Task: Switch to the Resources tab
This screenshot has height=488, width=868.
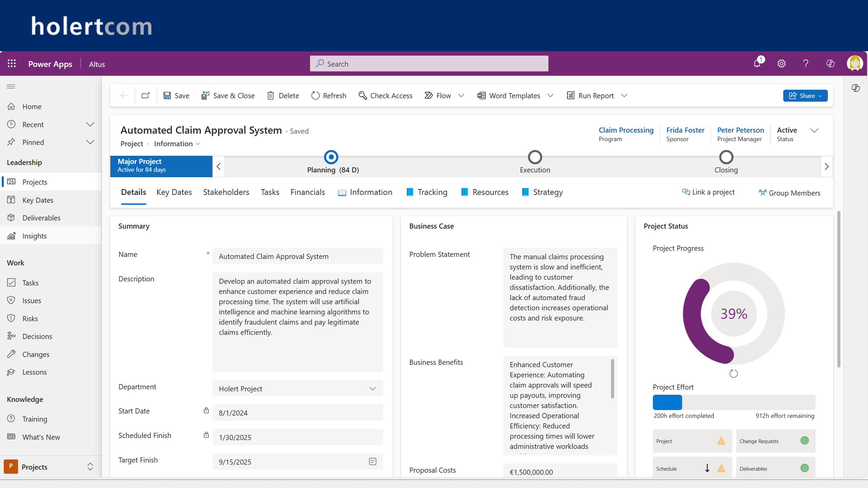Action: point(485,192)
